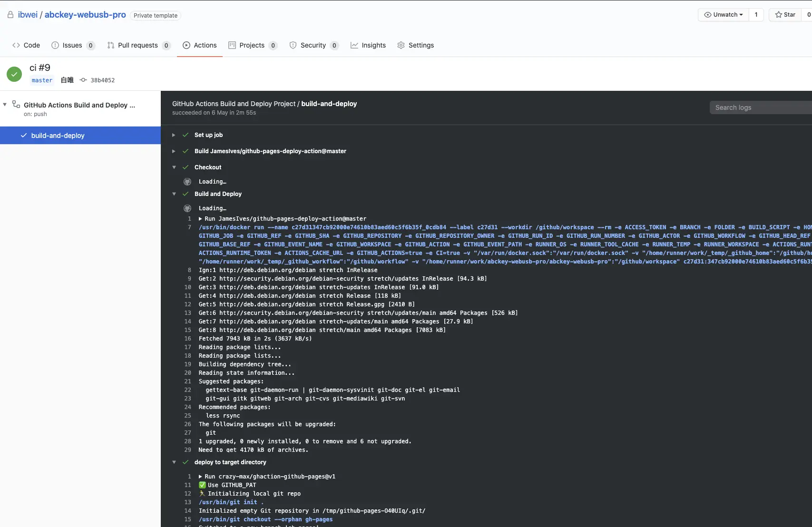The height and width of the screenshot is (527, 812).
Task: Open the Unwatch dropdown
Action: [723, 15]
